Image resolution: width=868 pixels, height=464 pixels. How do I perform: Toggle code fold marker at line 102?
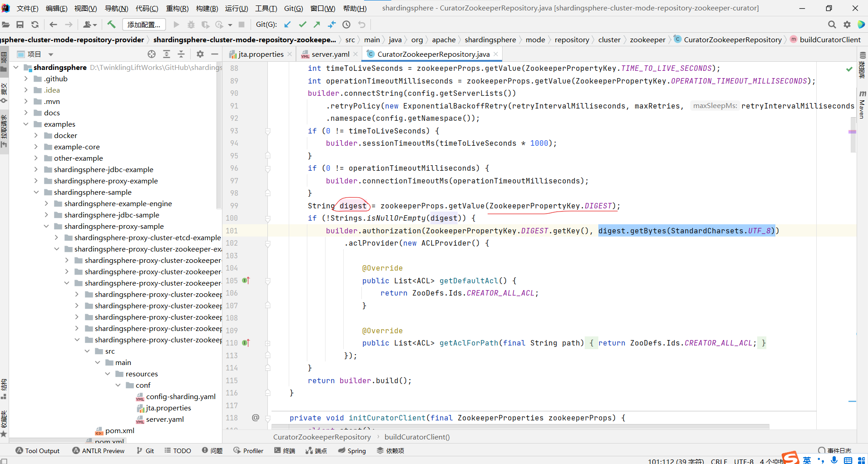click(268, 243)
